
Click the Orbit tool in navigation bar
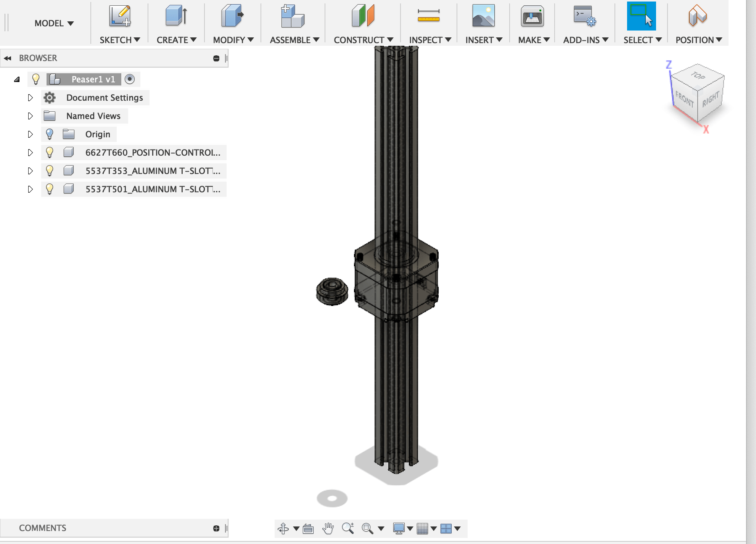tap(283, 528)
